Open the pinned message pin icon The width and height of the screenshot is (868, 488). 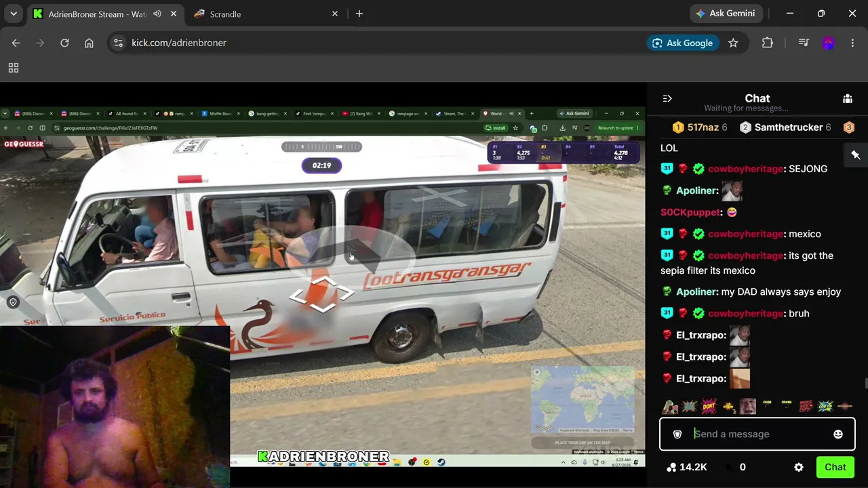tap(856, 155)
